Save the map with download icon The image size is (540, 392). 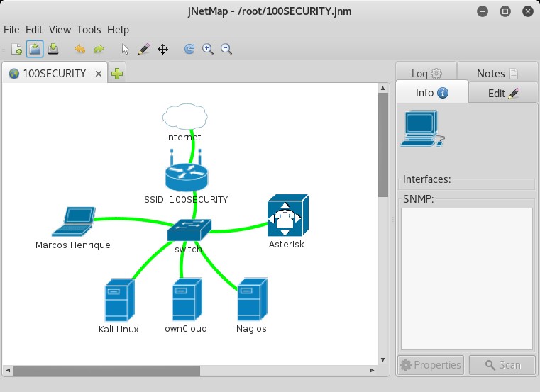(x=53, y=49)
